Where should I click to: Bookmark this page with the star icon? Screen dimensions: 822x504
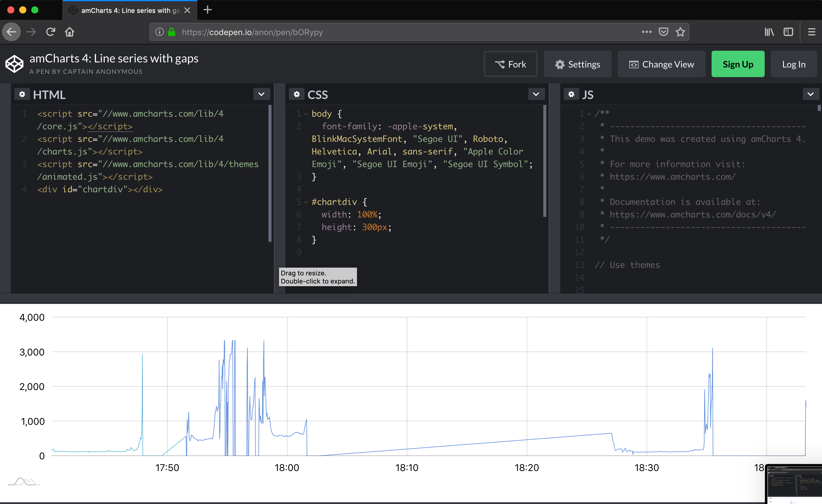tap(681, 32)
